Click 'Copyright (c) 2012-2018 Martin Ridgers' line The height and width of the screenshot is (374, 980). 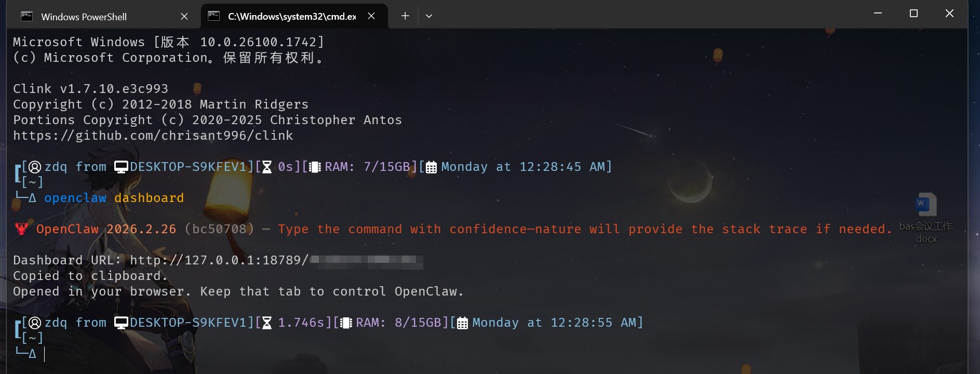pyautogui.click(x=161, y=104)
